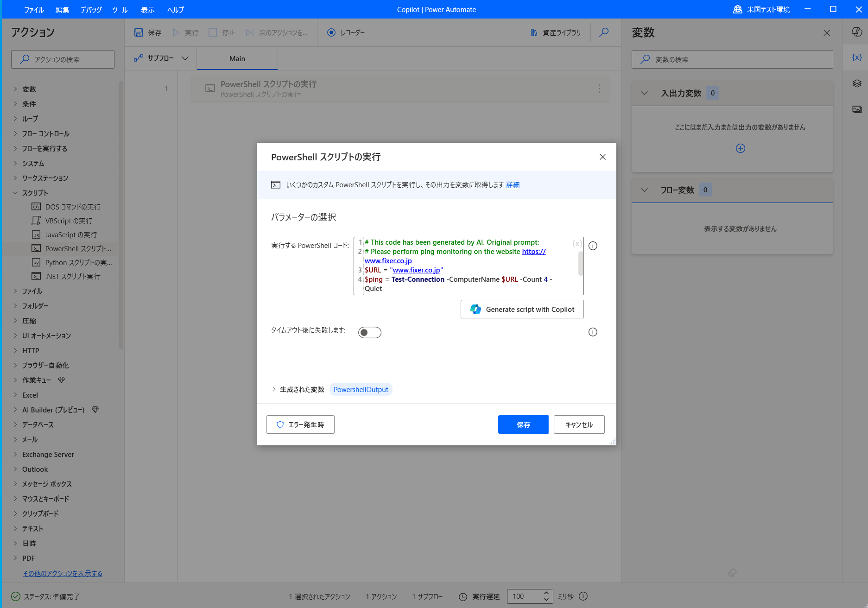Click the PowerShell スクリプト action in tree
The image size is (868, 608).
(x=71, y=248)
